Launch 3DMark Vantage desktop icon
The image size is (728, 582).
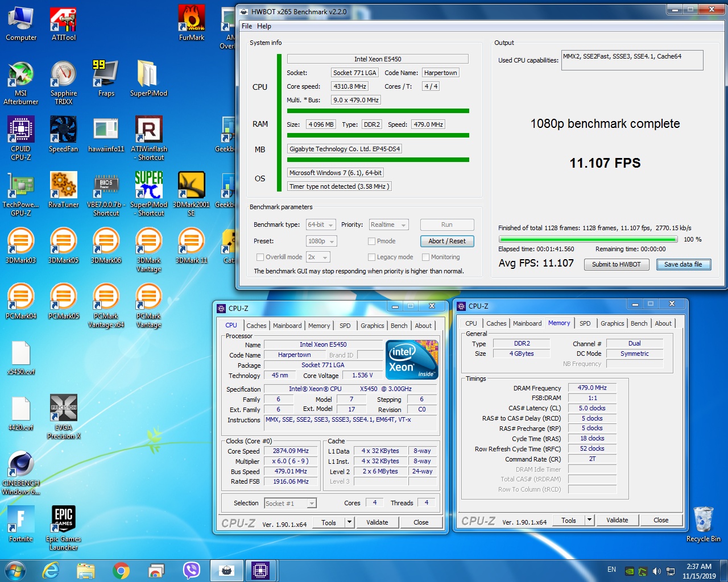click(x=148, y=250)
